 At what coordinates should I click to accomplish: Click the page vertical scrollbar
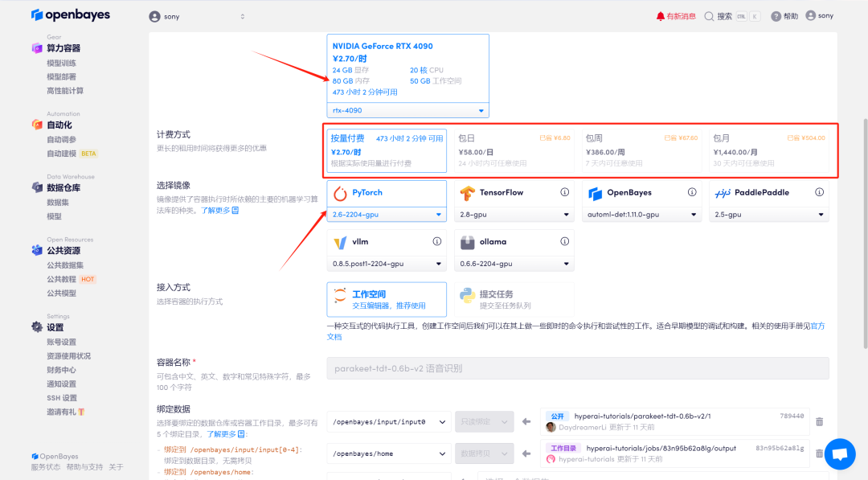[x=865, y=232]
